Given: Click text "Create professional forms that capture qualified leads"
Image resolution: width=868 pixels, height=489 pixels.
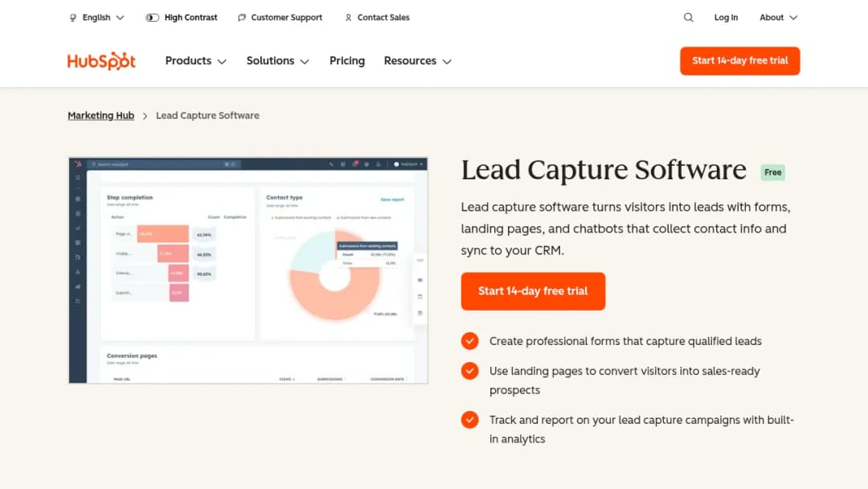Looking at the screenshot, I should [625, 341].
